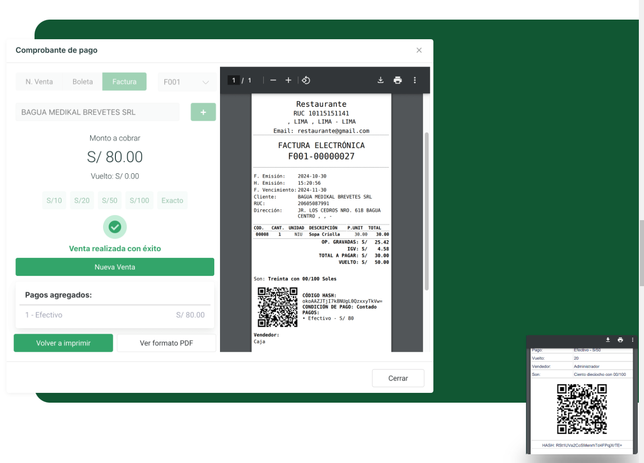Click download icon in the small receipt preview
Image resolution: width=644 pixels, height=463 pixels.
(x=608, y=340)
